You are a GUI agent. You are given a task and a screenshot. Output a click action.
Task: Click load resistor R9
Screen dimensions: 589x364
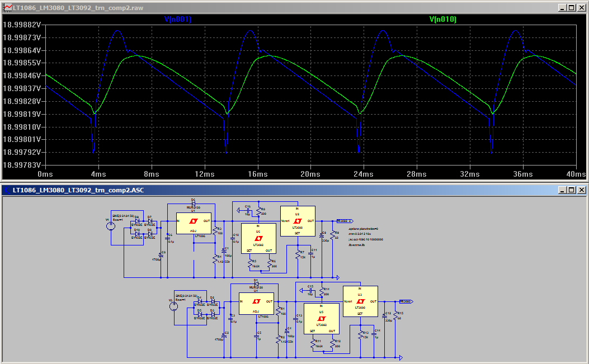pyautogui.click(x=332, y=235)
